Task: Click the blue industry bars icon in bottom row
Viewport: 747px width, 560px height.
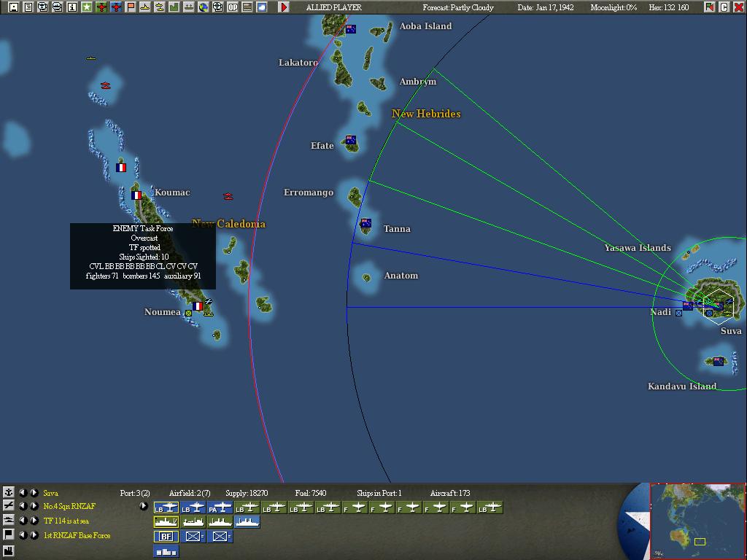Action: point(166,551)
